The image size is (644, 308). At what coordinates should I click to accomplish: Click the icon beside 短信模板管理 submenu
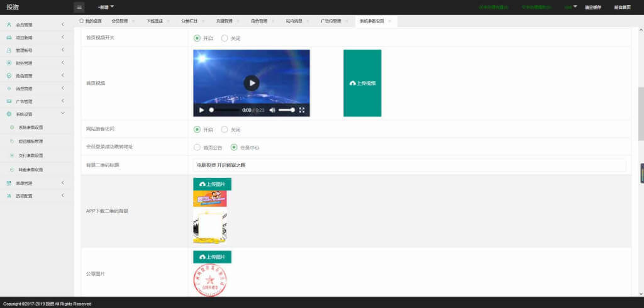pyautogui.click(x=12, y=141)
